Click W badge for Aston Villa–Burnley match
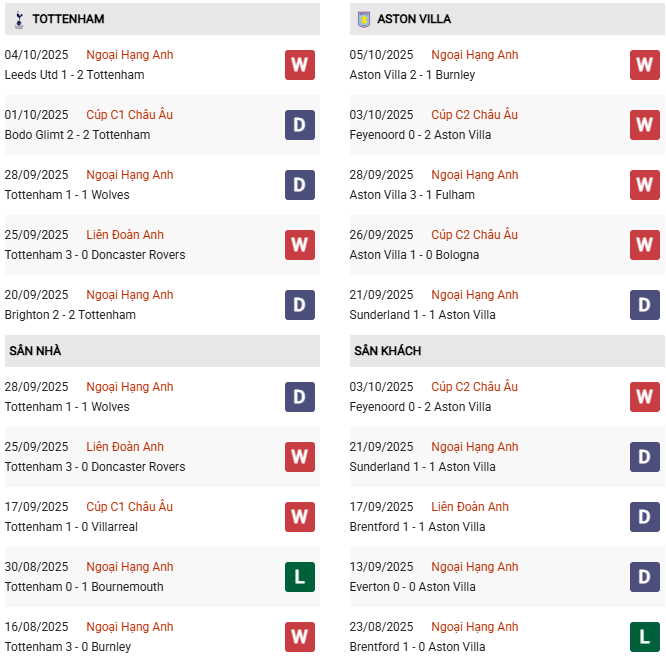 [x=644, y=65]
